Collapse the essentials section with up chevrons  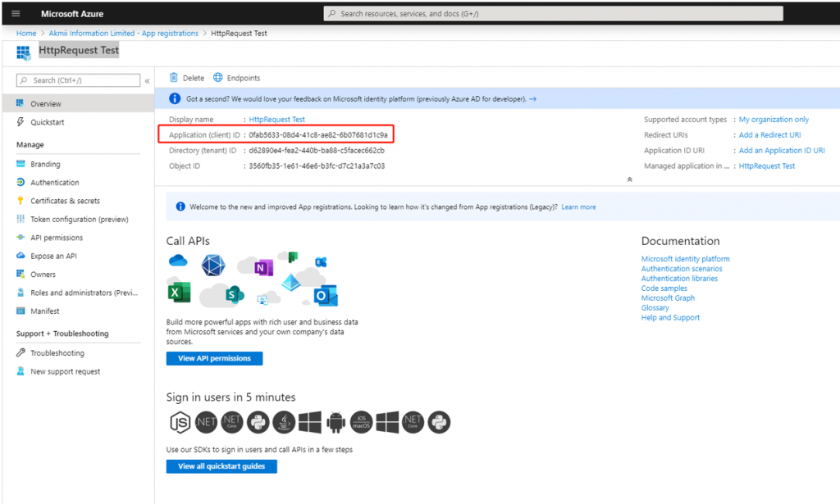pos(629,179)
